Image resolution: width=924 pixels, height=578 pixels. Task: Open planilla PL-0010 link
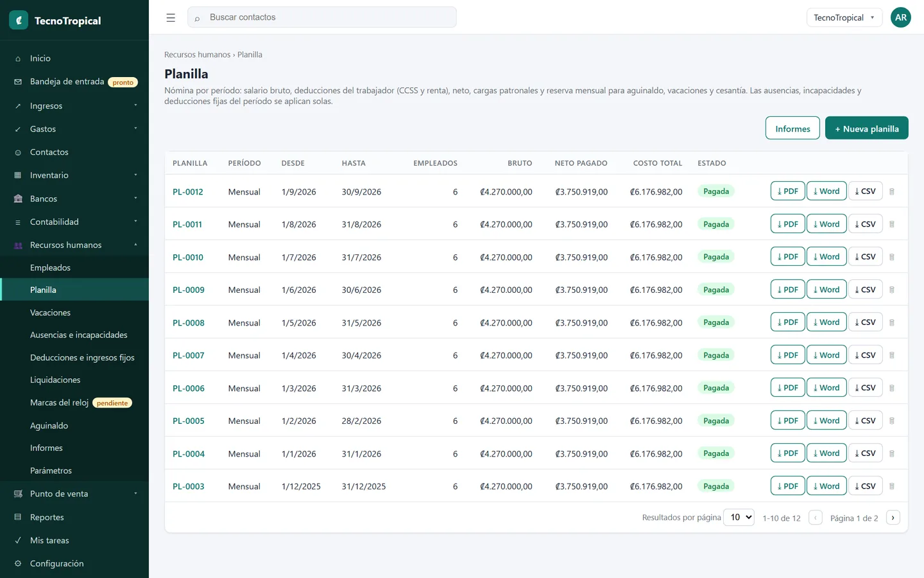point(188,257)
